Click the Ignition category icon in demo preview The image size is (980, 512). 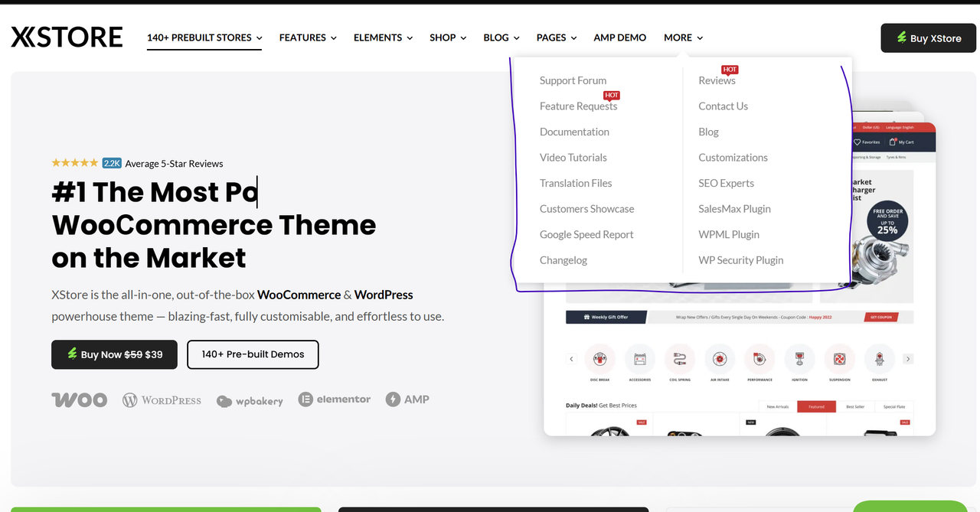[x=799, y=358]
